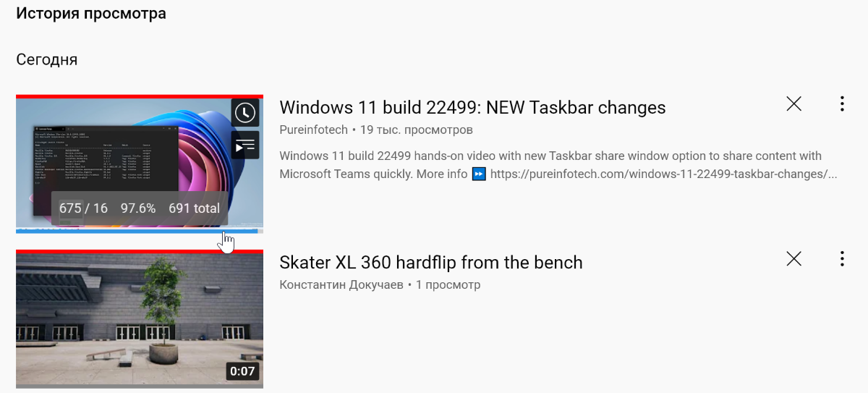
Task: Play the Windows 11 desktop thumbnail
Action: [140, 164]
